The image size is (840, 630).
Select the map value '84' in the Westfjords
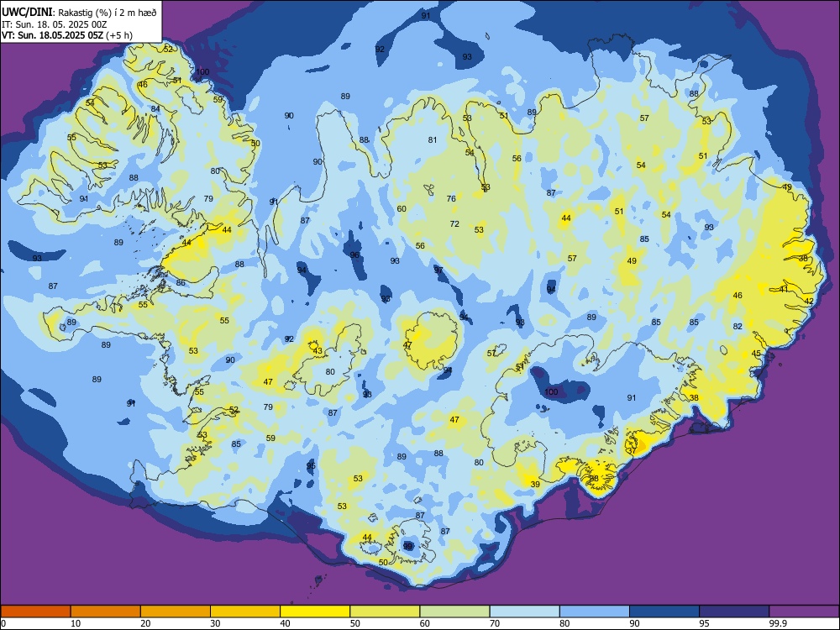click(155, 108)
